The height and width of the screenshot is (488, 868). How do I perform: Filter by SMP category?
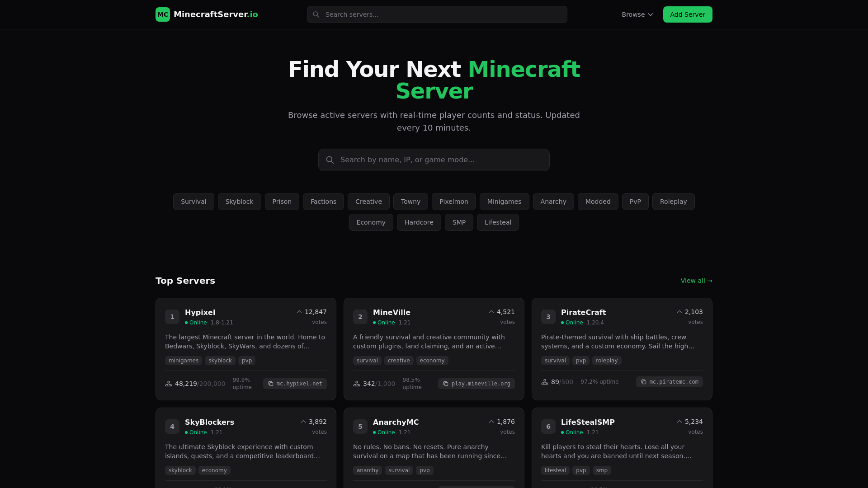pos(459,222)
